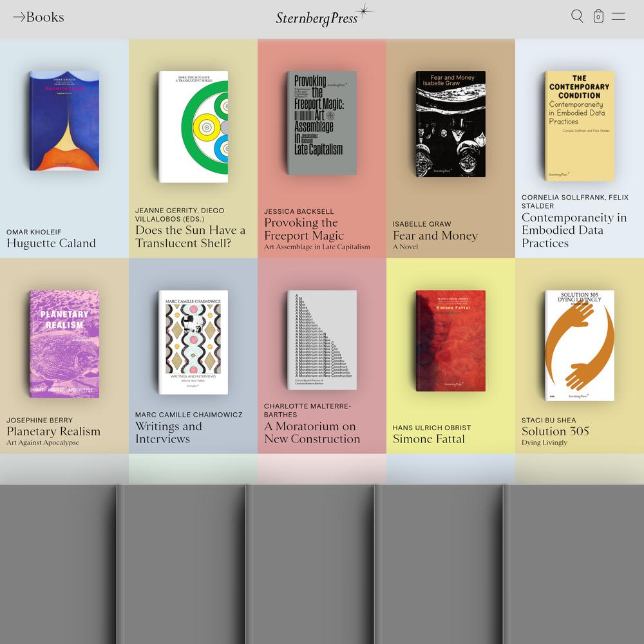This screenshot has height=644, width=644.
Task: Click the 'Planetary Realism' title link
Action: [53, 431]
